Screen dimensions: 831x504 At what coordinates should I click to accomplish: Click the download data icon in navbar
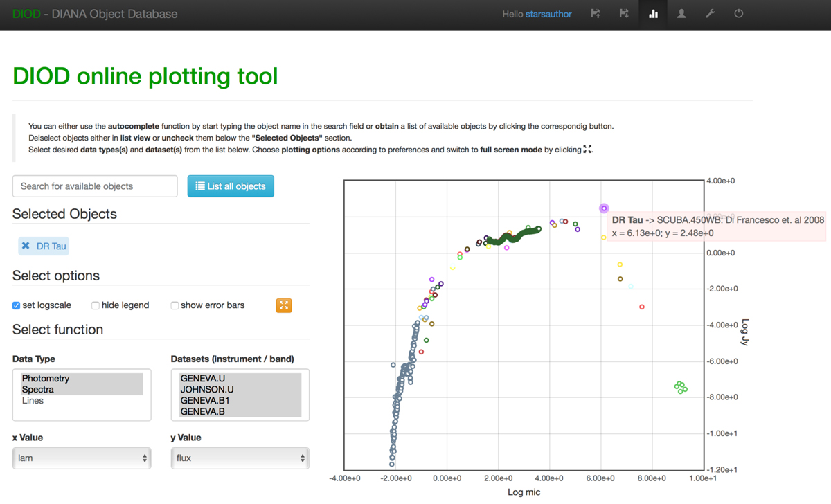click(x=624, y=14)
